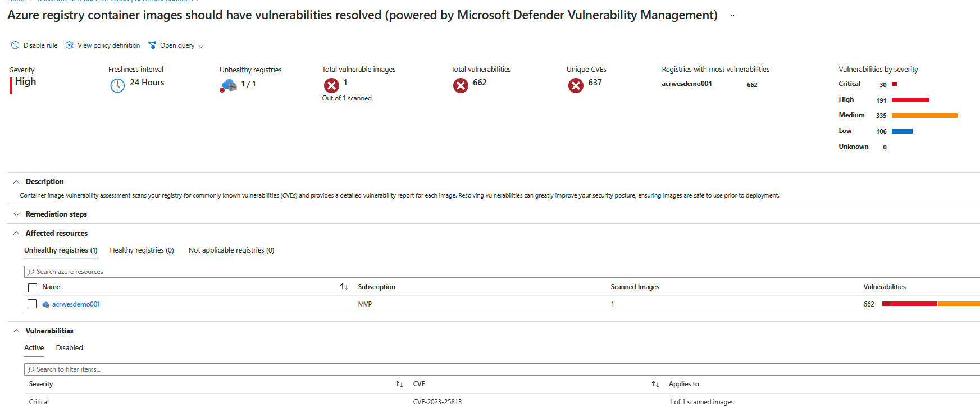980x407 pixels.
Task: Switch to Healthy registries (0) tab
Action: [142, 250]
